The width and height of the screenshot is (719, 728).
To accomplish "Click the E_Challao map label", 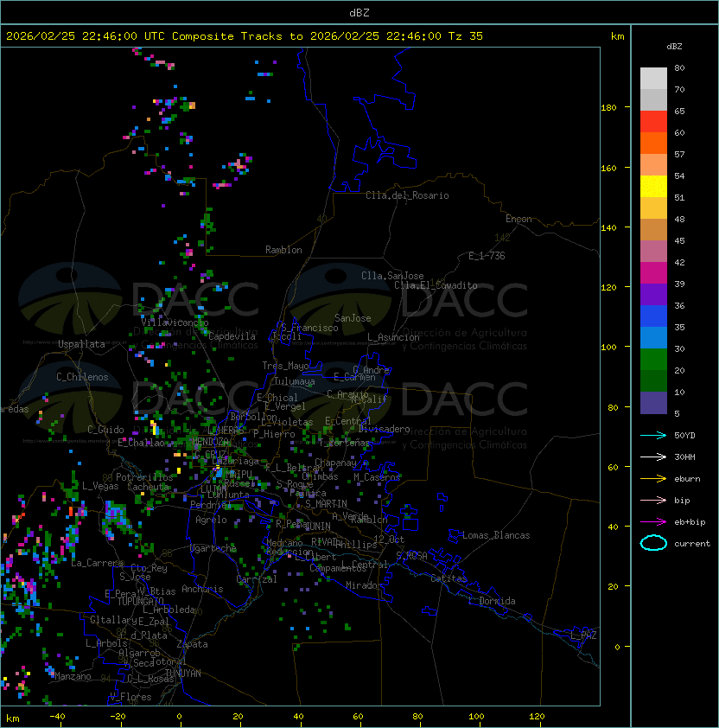I will tap(141, 443).
